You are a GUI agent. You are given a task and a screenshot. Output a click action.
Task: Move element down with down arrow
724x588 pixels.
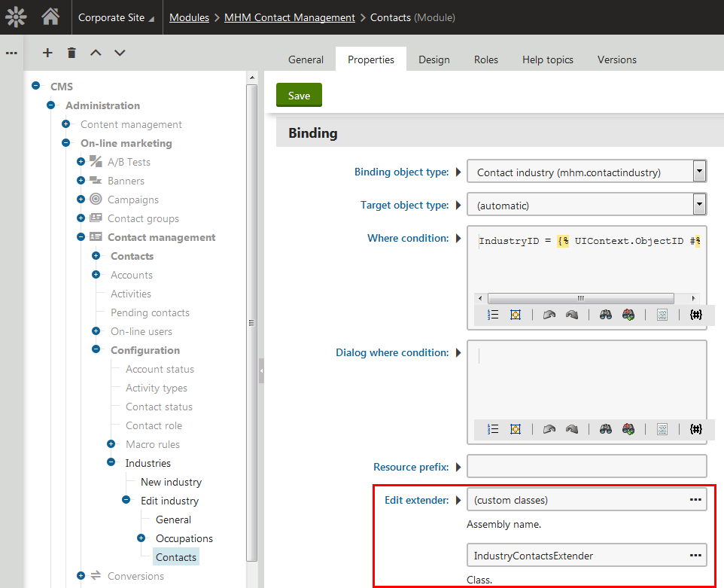(120, 53)
